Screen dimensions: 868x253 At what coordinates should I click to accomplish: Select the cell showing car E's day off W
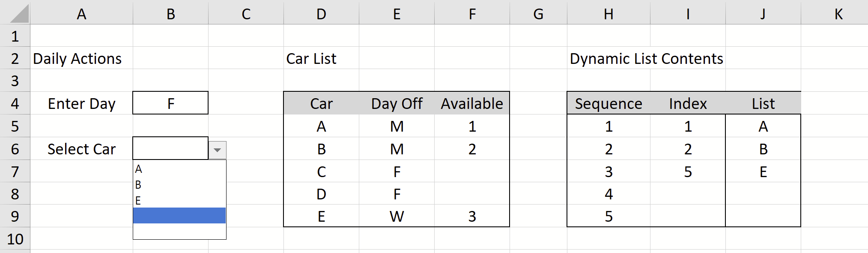pyautogui.click(x=396, y=216)
